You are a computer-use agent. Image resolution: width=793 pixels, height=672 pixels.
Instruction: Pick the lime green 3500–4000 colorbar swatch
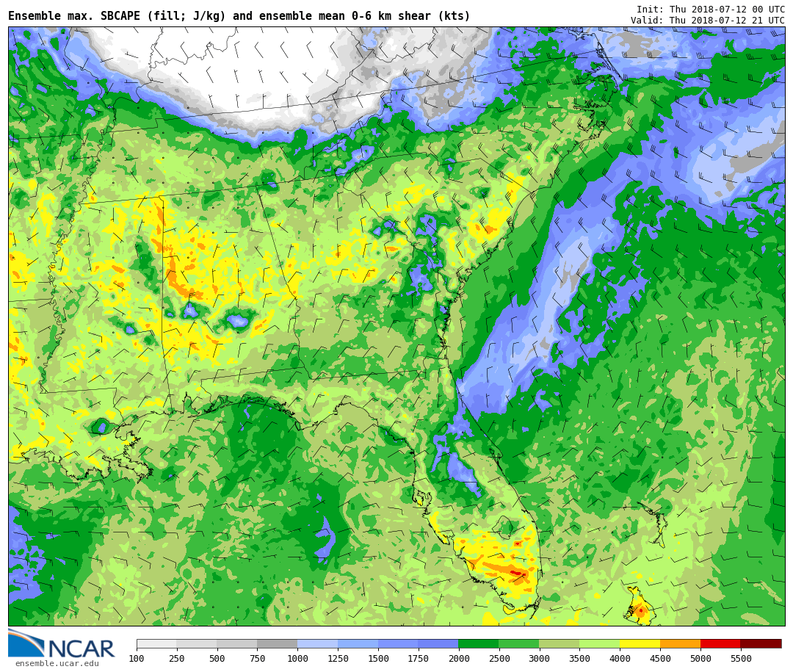pos(599,644)
